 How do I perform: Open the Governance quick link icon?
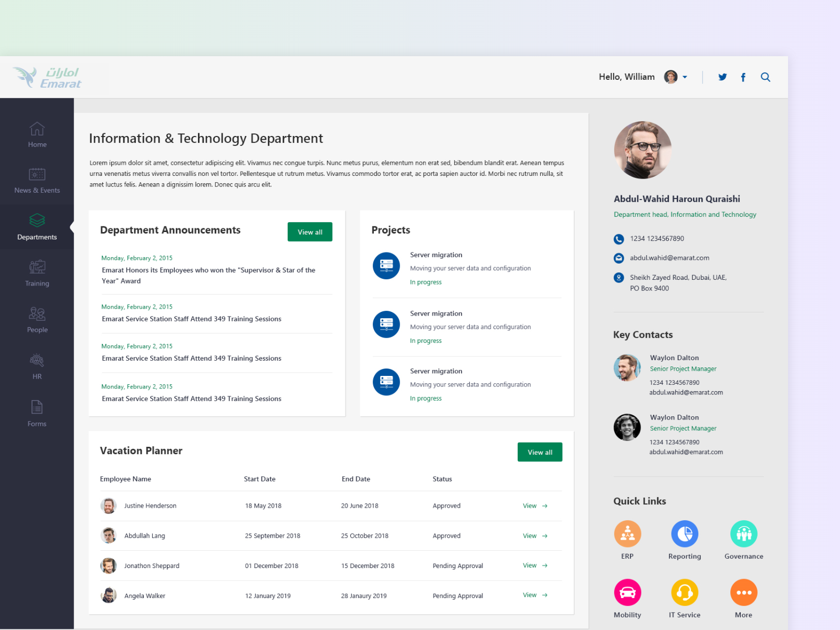(744, 534)
